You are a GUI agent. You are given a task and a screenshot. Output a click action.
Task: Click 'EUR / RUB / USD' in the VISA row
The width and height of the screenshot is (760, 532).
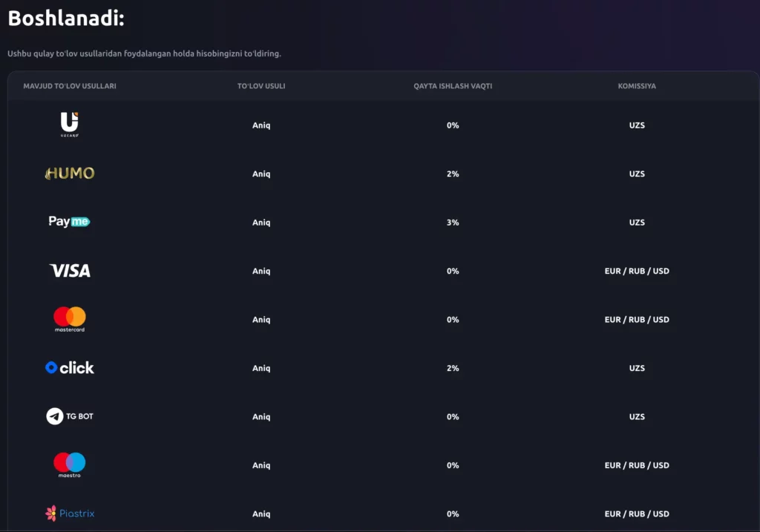[637, 271]
